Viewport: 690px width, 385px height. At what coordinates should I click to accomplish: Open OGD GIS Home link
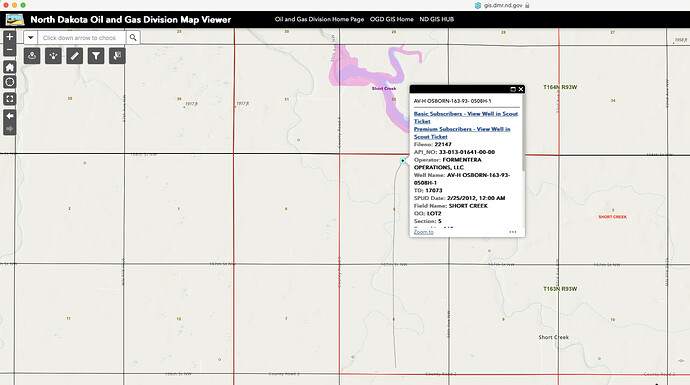pos(392,19)
